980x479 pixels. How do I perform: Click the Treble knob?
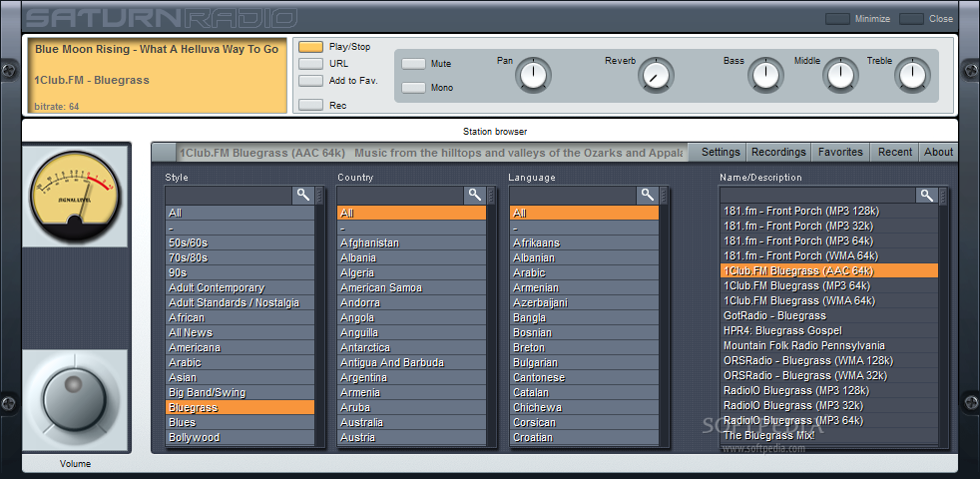coord(912,76)
